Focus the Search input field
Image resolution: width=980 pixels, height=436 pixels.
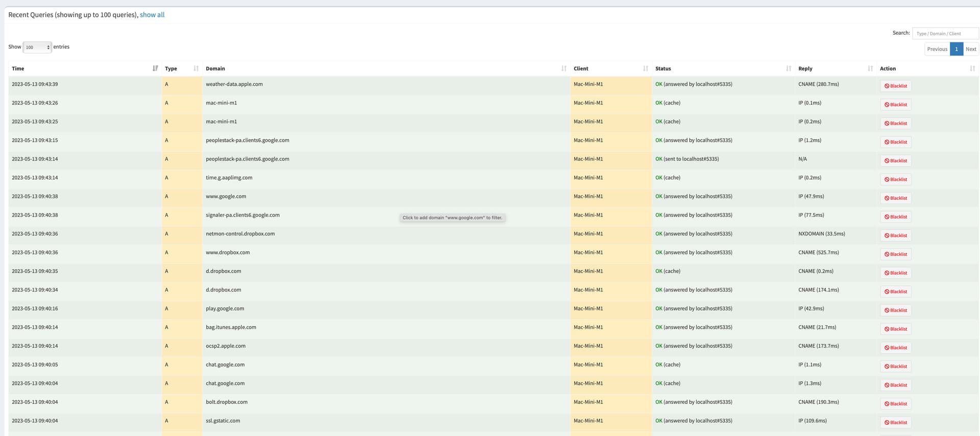[x=945, y=34]
